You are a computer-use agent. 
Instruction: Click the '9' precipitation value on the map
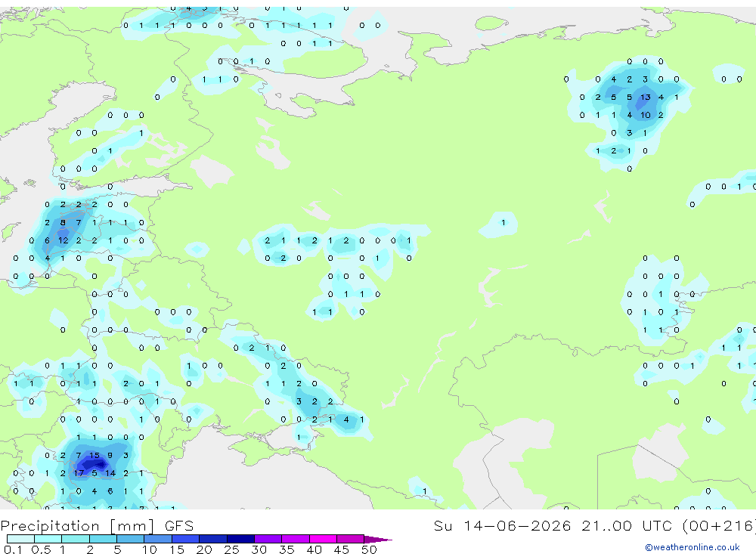coord(110,455)
